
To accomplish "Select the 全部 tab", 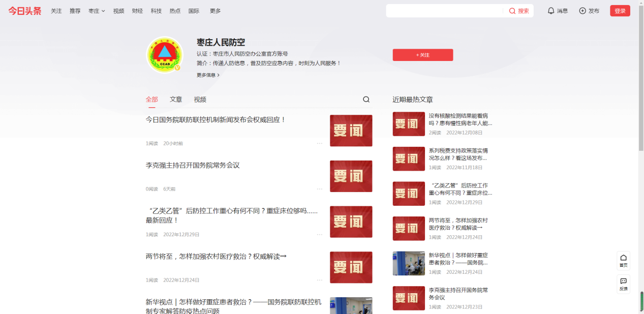I will [x=152, y=100].
